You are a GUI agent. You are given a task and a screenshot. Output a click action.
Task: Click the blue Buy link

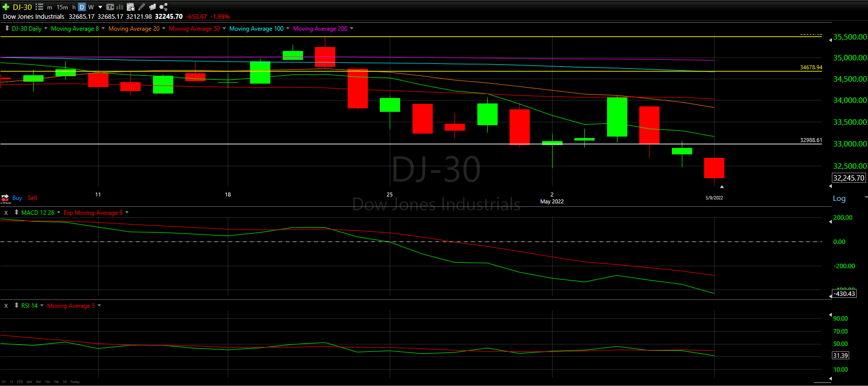point(17,198)
